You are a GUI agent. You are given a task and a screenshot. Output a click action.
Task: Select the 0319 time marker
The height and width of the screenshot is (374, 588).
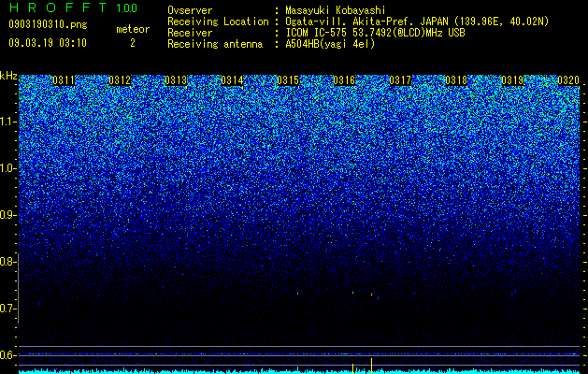coord(512,80)
